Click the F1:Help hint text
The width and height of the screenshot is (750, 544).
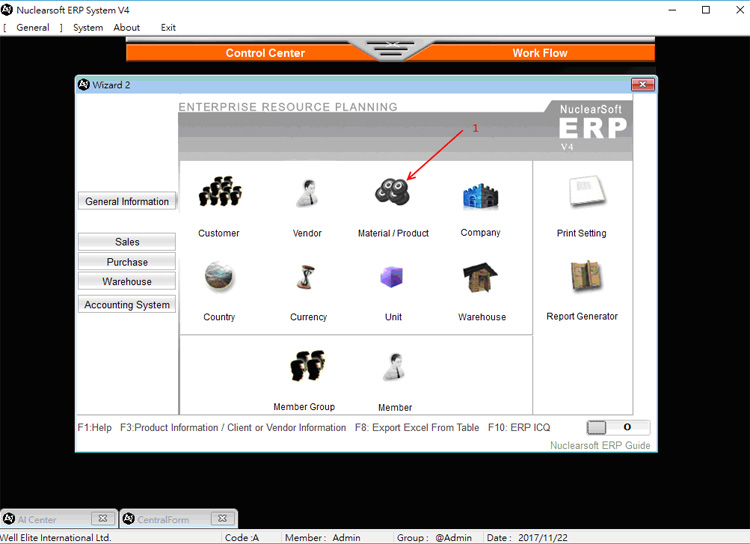(95, 427)
